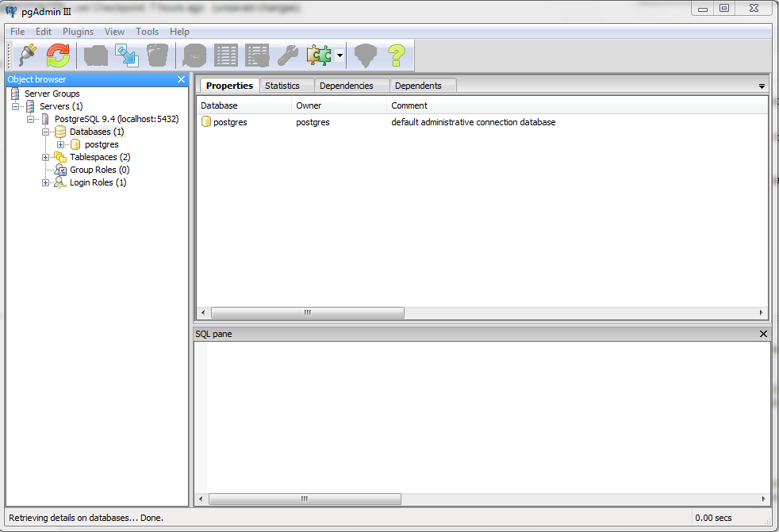
Task: Click the Drop object trash icon
Action: (158, 55)
